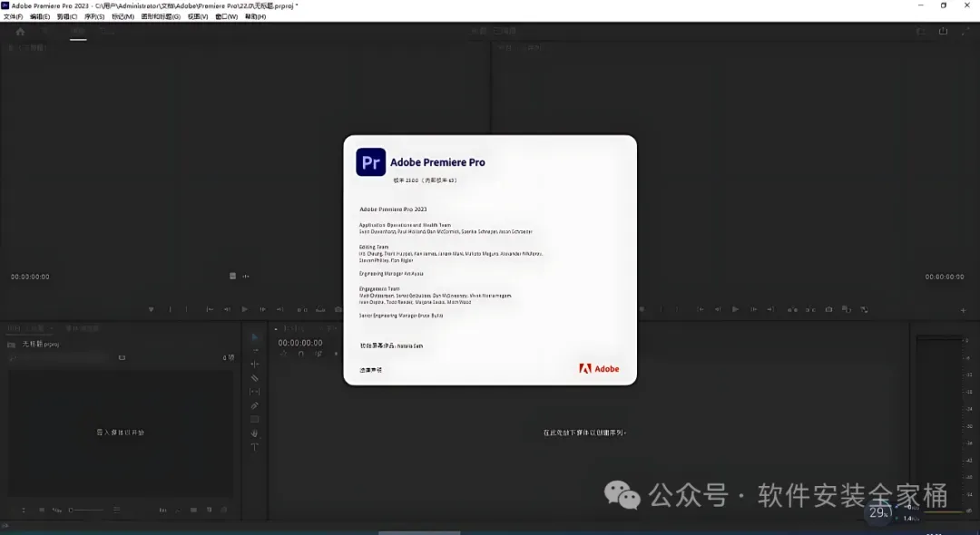This screenshot has height=535, width=980.
Task: Go to In point in Source monitor
Action: point(210,309)
